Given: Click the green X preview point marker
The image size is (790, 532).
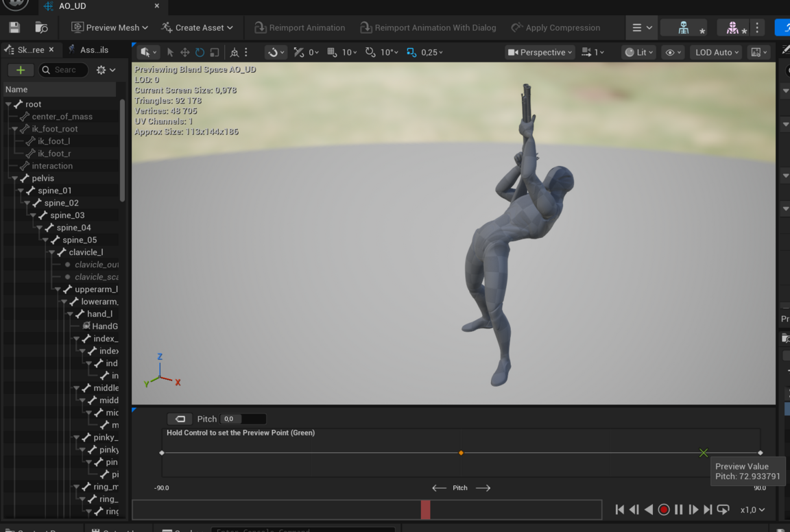Looking at the screenshot, I should coord(704,453).
